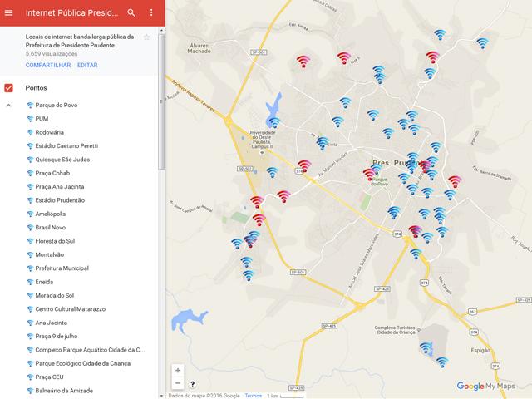This screenshot has width=532, height=399.
Task: Select the standalone Ana Jacinta entry
Action: pyautogui.click(x=52, y=323)
